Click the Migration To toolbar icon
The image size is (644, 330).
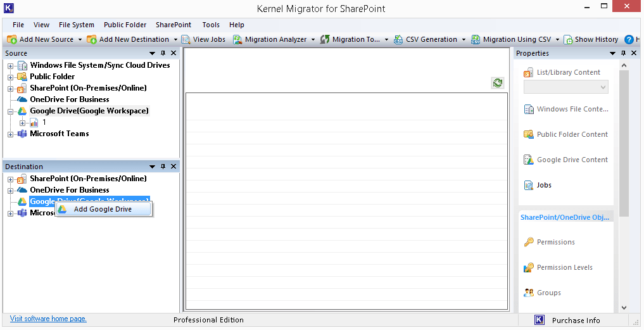325,39
